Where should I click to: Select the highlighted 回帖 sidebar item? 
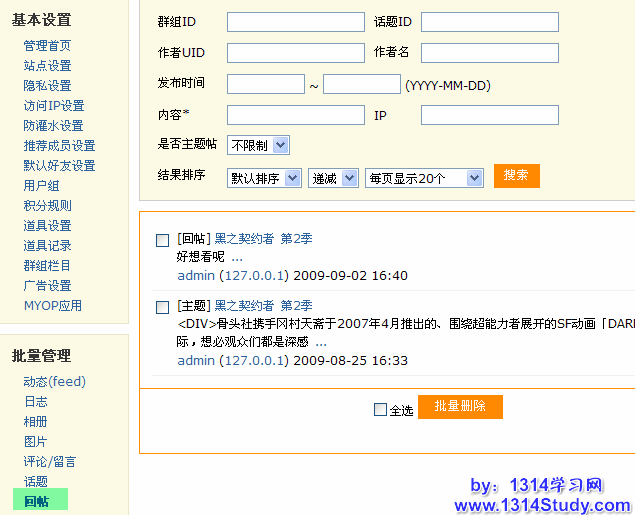point(38,501)
